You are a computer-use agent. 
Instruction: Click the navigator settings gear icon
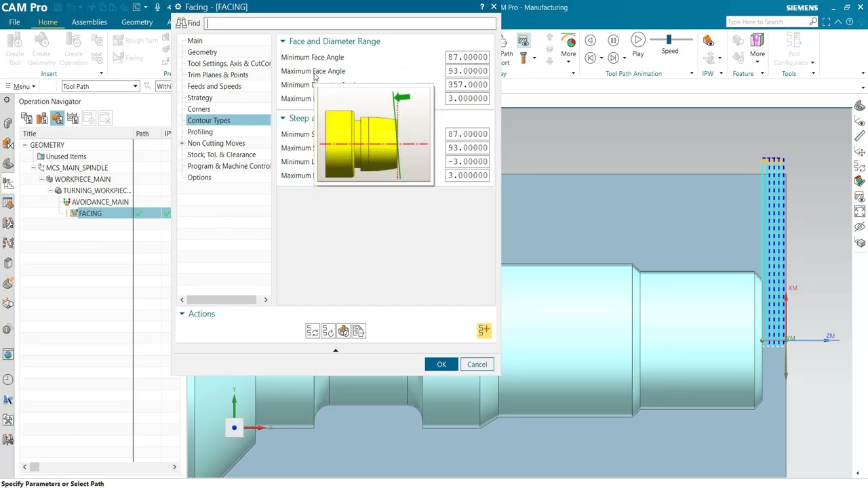click(x=7, y=100)
